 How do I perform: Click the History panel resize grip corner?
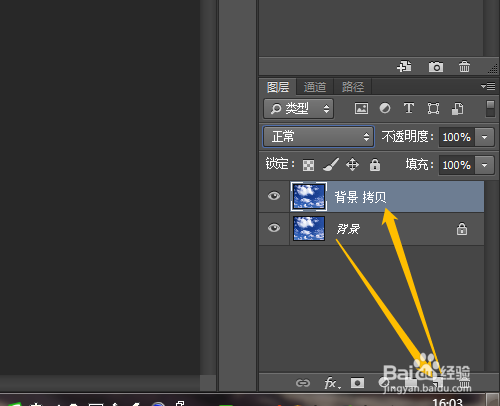tap(492, 69)
